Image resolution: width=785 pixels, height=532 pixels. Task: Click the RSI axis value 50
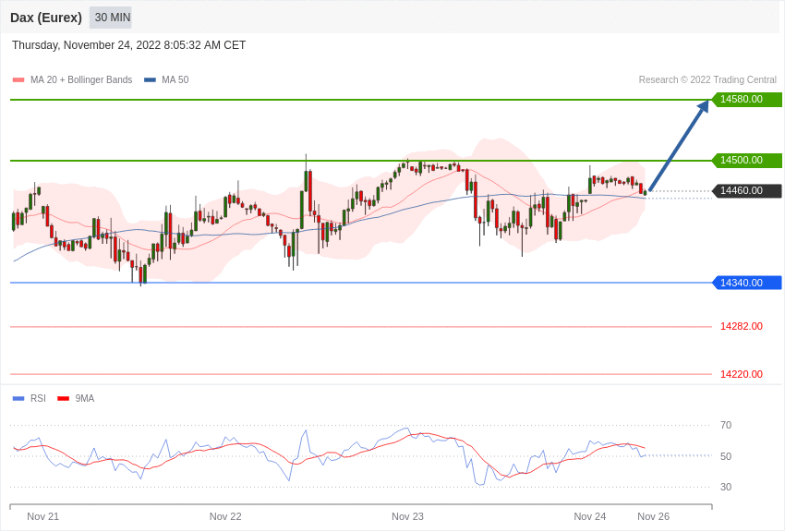(x=726, y=456)
